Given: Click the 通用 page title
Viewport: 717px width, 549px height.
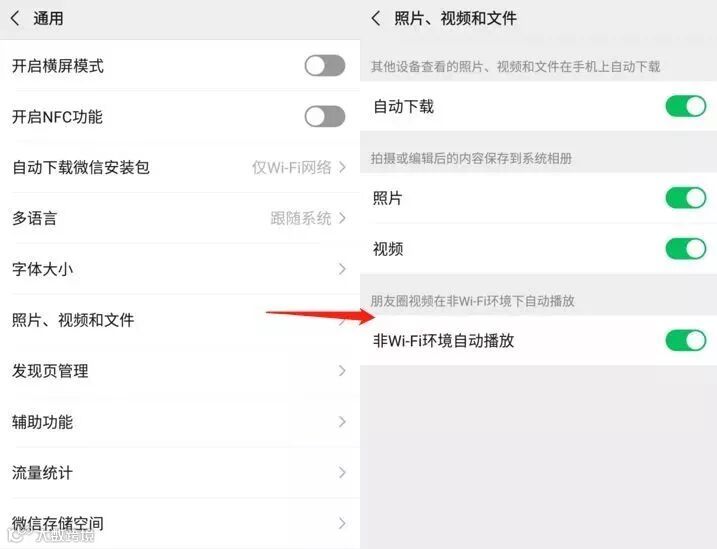Looking at the screenshot, I should coord(48,19).
